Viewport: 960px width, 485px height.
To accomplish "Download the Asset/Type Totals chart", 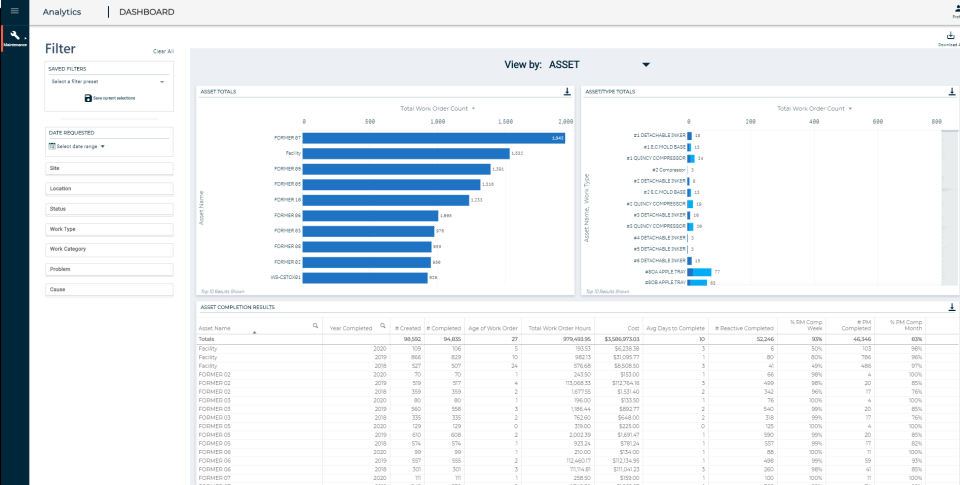I will coord(952,92).
